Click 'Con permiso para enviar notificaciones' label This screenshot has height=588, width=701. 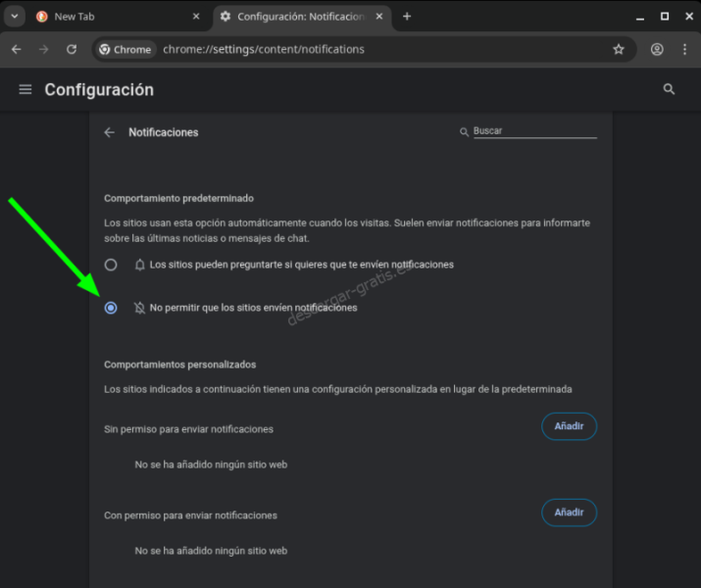click(190, 515)
